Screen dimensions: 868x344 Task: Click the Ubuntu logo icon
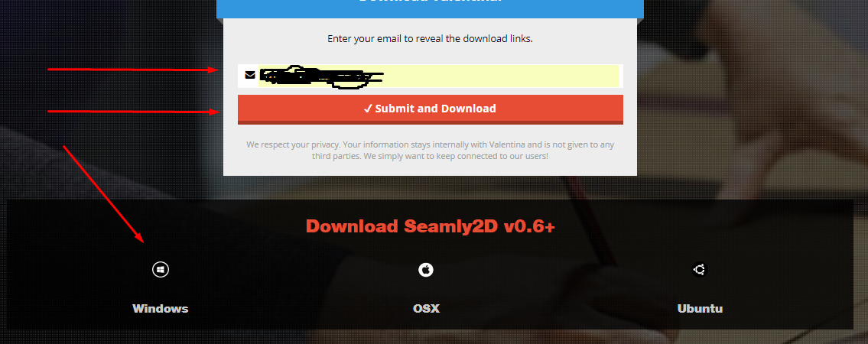[x=700, y=269]
